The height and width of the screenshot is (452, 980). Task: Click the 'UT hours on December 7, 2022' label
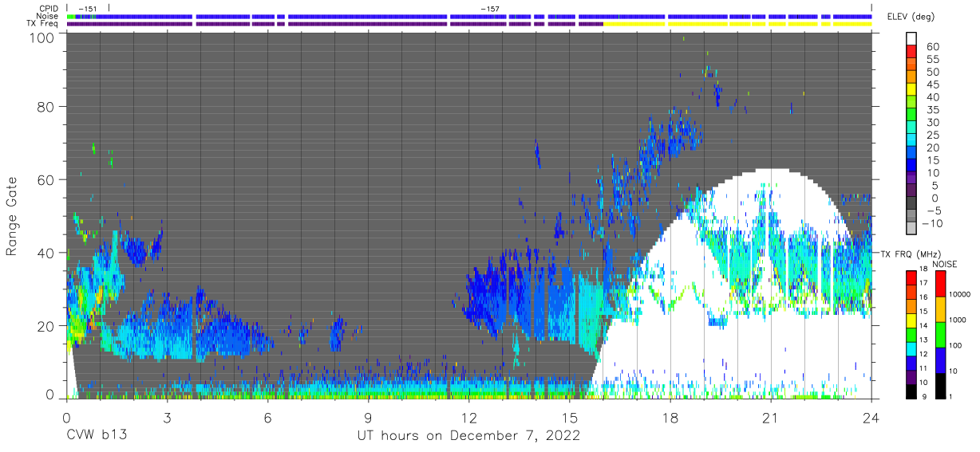[468, 437]
